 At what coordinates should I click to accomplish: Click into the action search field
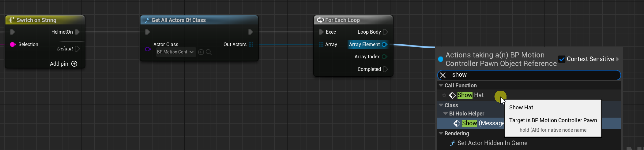[x=533, y=75]
